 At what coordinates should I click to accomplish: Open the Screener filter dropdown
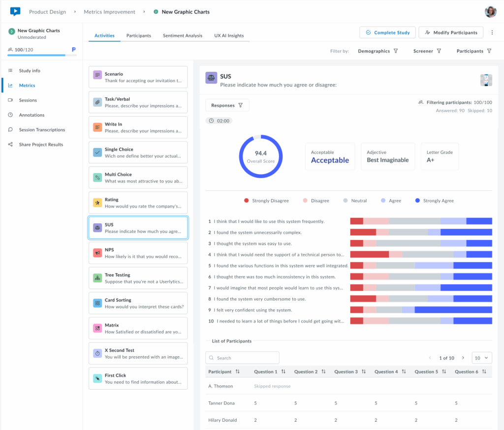pyautogui.click(x=426, y=51)
